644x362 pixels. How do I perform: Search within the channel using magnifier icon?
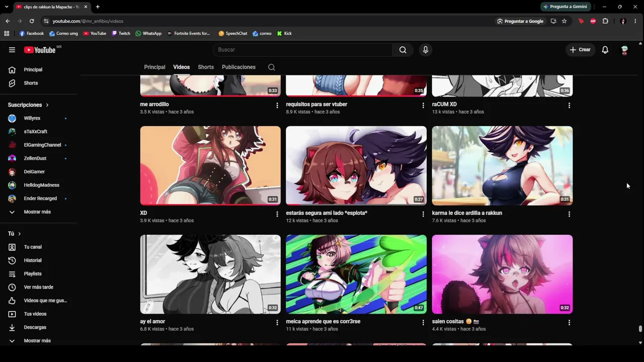[x=272, y=67]
